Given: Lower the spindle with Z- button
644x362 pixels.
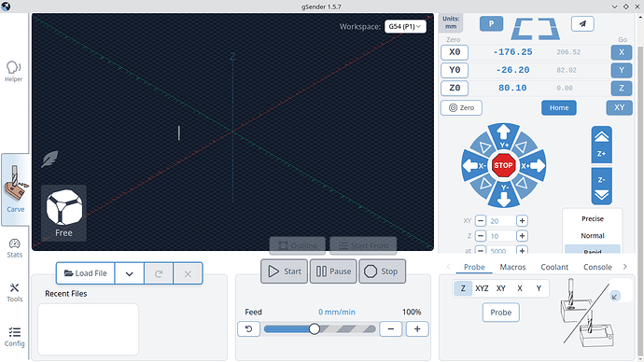Looking at the screenshot, I should pos(602,186).
